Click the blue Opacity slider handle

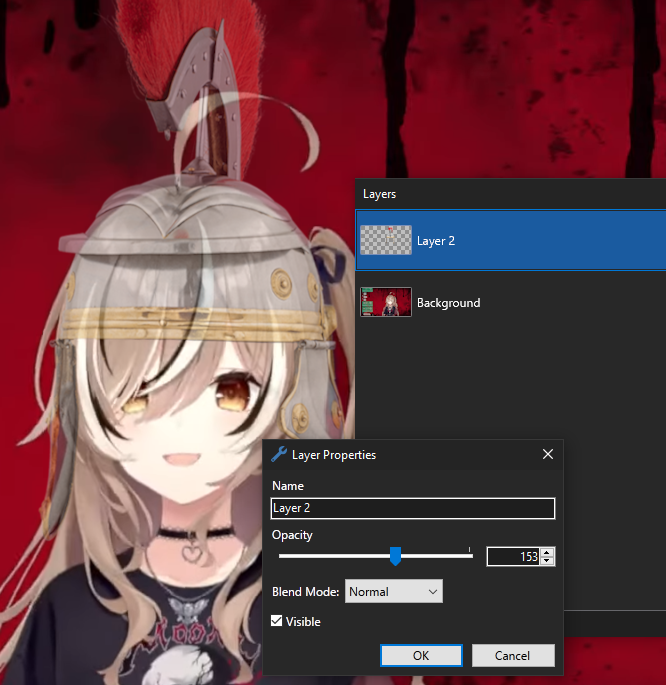395,556
